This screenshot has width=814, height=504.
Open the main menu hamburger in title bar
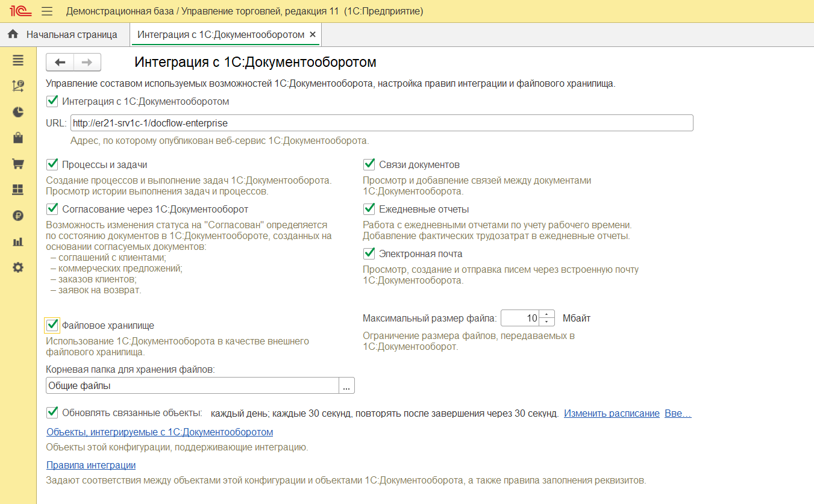pos(47,11)
